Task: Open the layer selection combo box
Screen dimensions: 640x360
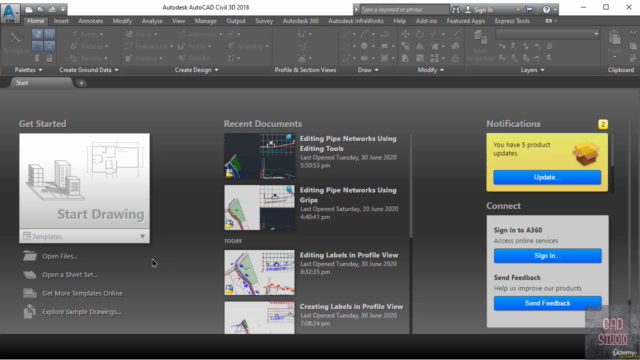Action: pyautogui.click(x=548, y=34)
